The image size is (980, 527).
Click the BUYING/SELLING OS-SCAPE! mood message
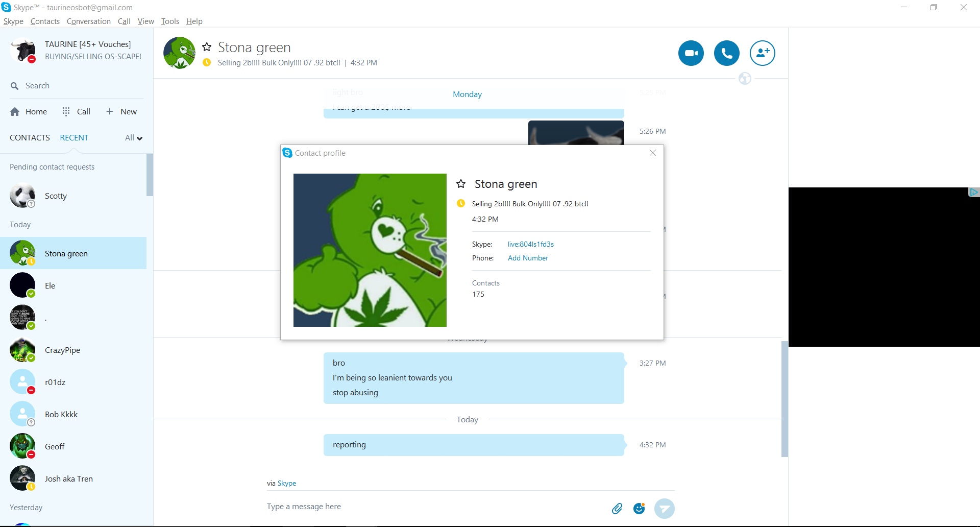[x=93, y=57]
